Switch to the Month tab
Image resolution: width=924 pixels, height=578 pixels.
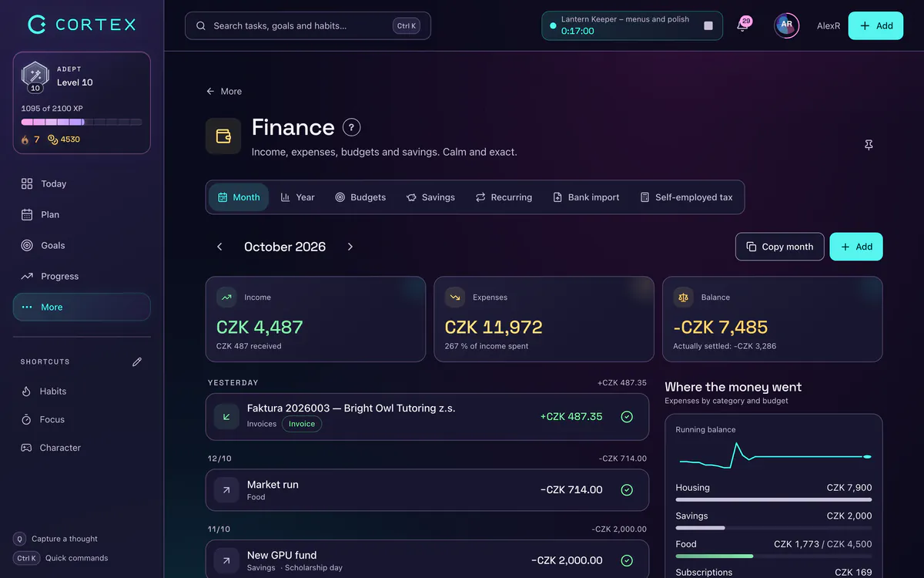click(x=239, y=197)
